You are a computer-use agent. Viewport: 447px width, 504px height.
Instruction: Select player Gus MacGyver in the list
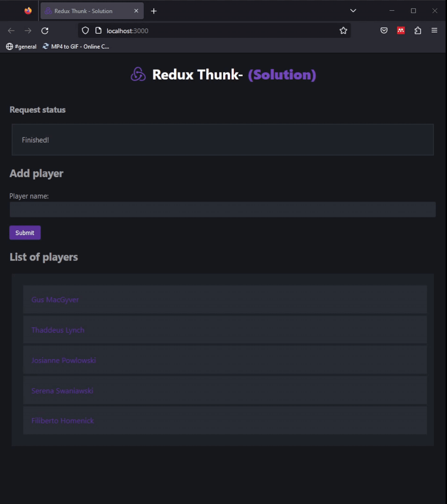55,300
